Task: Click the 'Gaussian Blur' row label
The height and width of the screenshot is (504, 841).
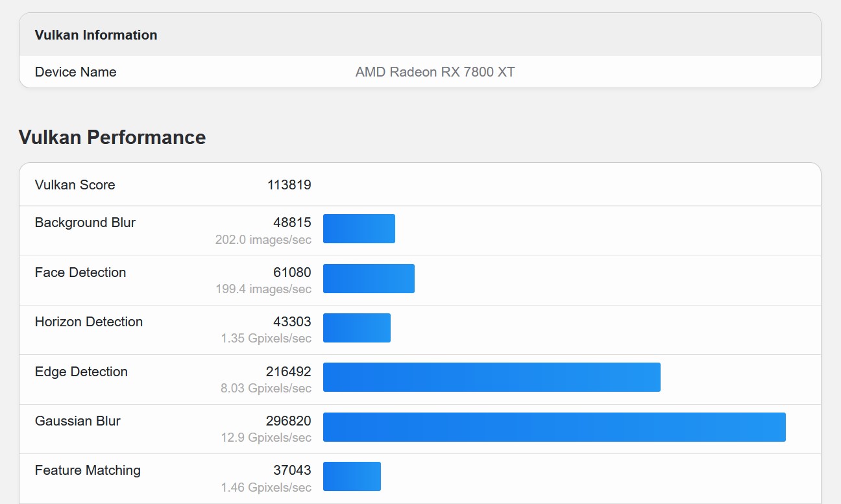Action: coord(78,421)
